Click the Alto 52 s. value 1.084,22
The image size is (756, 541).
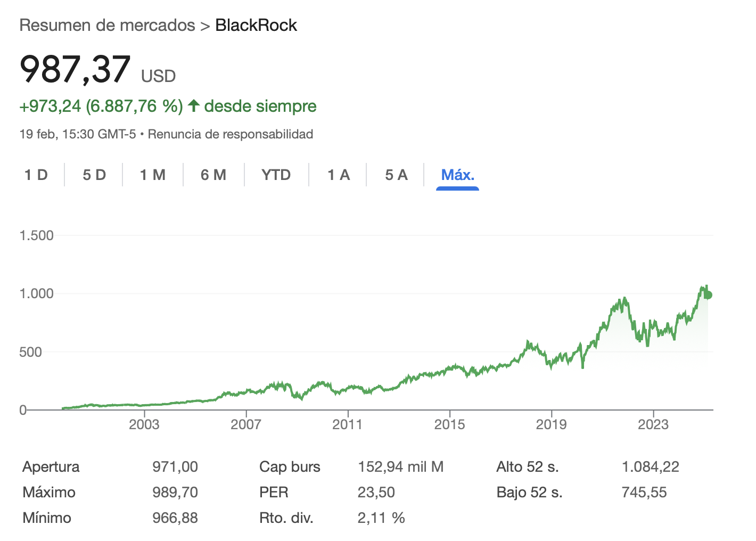pyautogui.click(x=651, y=467)
